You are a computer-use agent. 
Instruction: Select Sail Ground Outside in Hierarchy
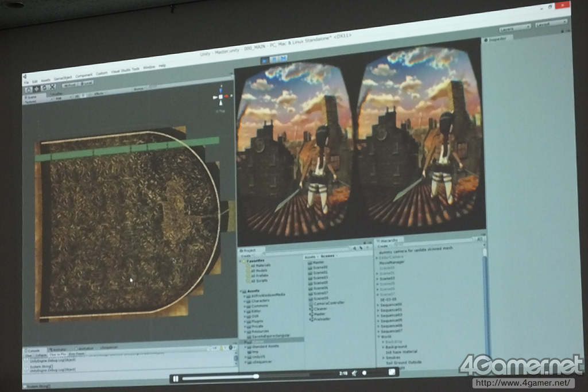pos(404,362)
